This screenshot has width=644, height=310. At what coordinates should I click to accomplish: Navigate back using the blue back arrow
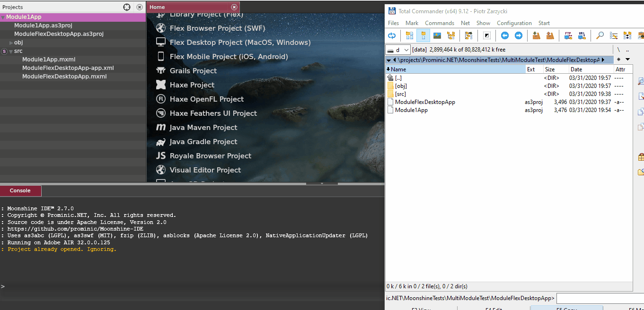(504, 35)
